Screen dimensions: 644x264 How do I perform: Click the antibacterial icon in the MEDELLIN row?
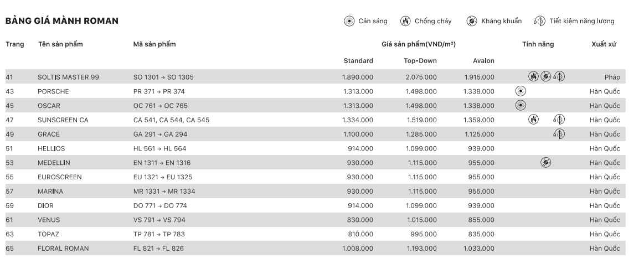[x=546, y=163]
